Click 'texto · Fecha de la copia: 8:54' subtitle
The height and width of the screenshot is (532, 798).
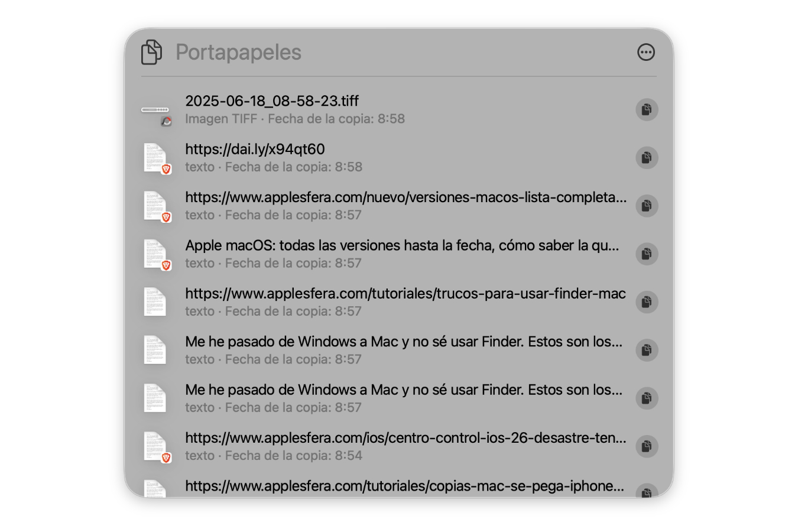click(x=274, y=456)
